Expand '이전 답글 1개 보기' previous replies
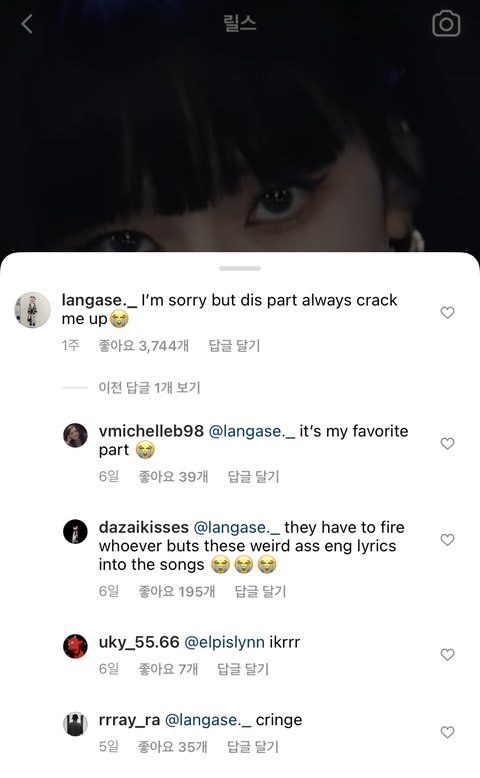The width and height of the screenshot is (480, 778). click(149, 388)
